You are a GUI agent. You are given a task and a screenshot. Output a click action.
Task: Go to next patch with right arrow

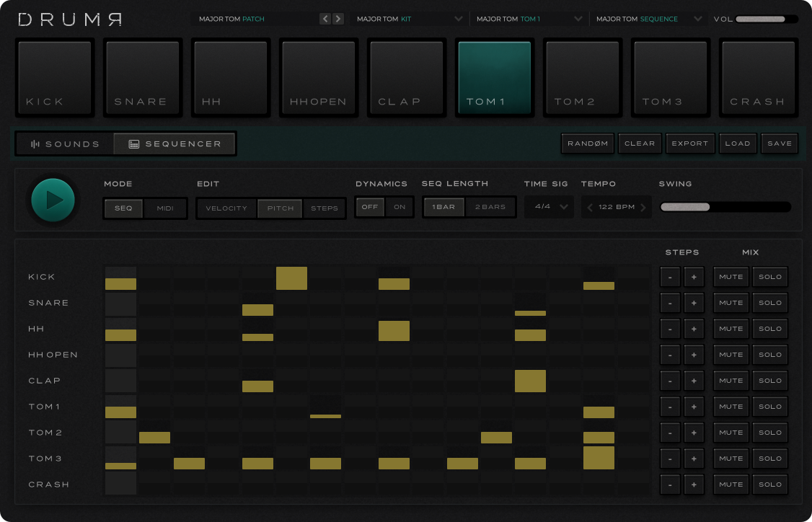[x=337, y=19]
